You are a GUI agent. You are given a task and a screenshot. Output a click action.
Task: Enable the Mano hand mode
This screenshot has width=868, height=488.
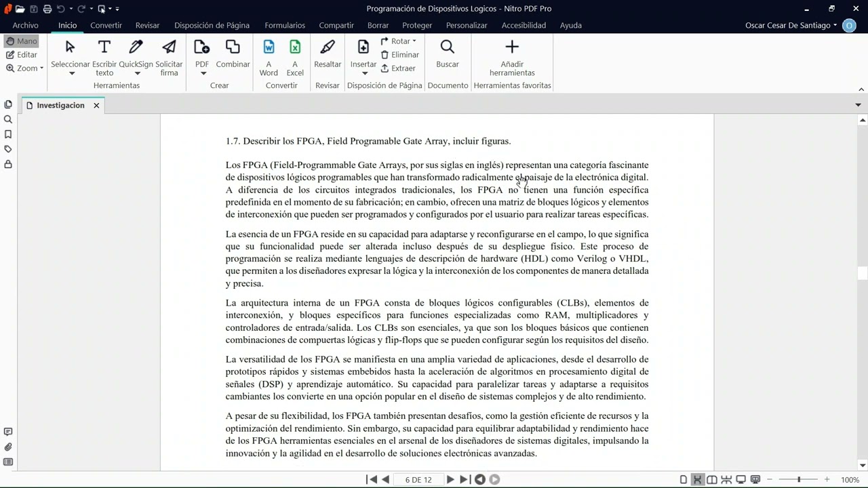tap(22, 41)
